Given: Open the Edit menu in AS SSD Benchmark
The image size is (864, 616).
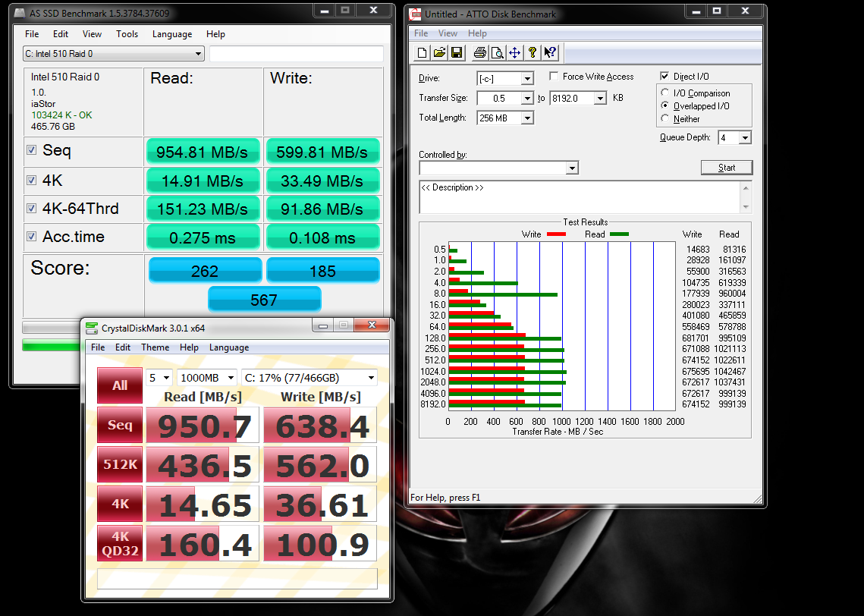Looking at the screenshot, I should [x=61, y=34].
